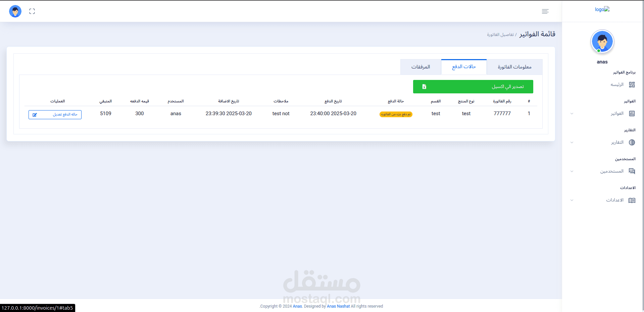Click the yellow partial payment status badge
Screen dimensions: 644x312
[x=396, y=114]
